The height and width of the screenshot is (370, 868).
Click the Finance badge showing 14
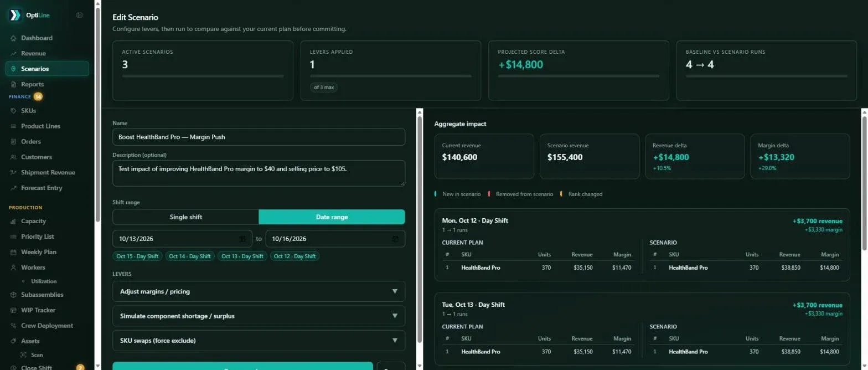(x=38, y=96)
